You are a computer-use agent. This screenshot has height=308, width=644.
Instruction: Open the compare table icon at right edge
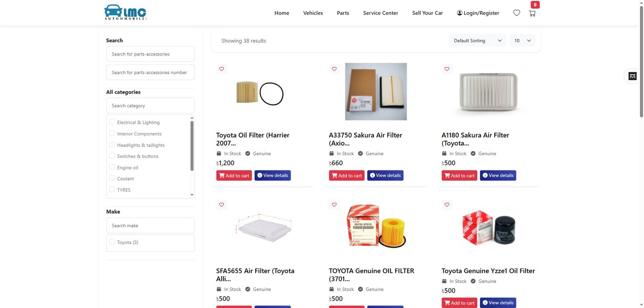point(633,76)
